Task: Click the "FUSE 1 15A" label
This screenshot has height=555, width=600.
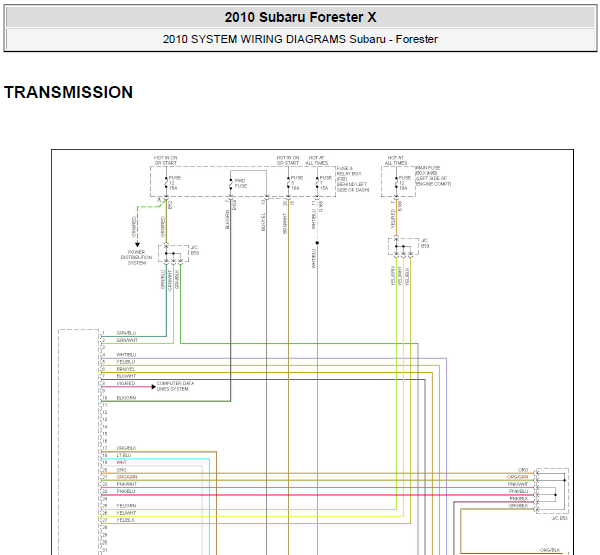Action: click(x=326, y=183)
